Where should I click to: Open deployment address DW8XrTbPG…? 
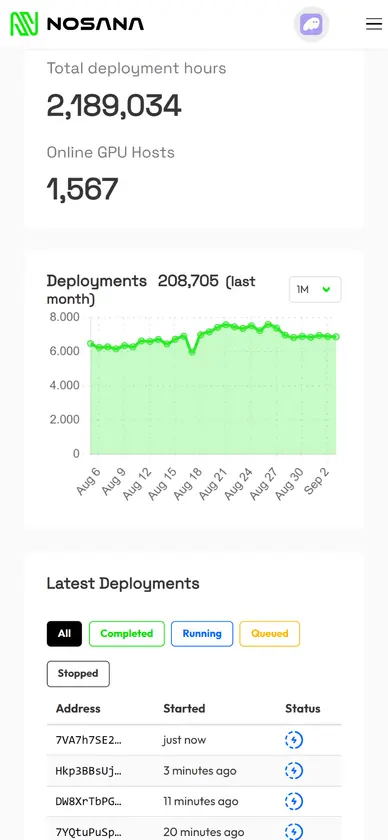(x=89, y=801)
